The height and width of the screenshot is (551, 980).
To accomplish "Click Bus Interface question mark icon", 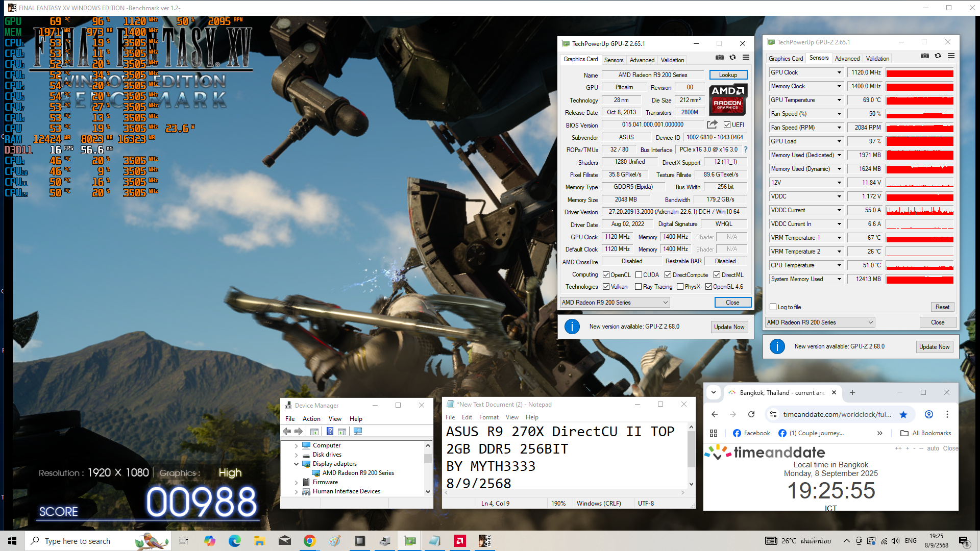I will 746,149.
